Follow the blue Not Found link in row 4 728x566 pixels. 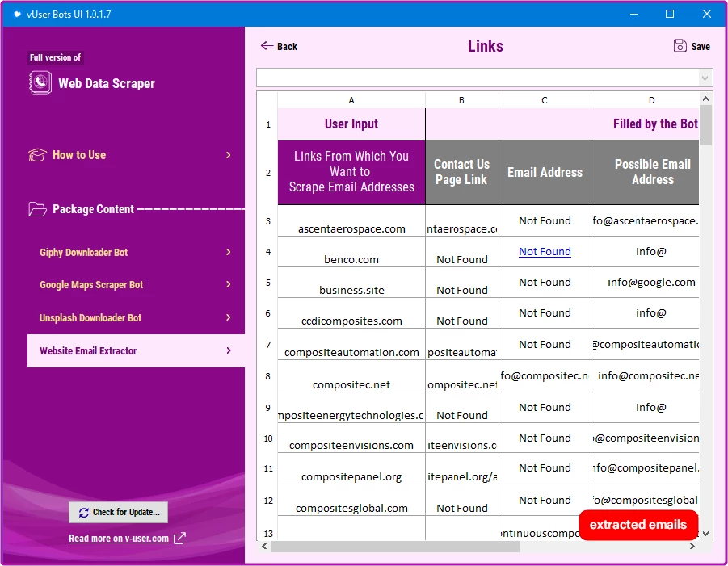point(545,251)
